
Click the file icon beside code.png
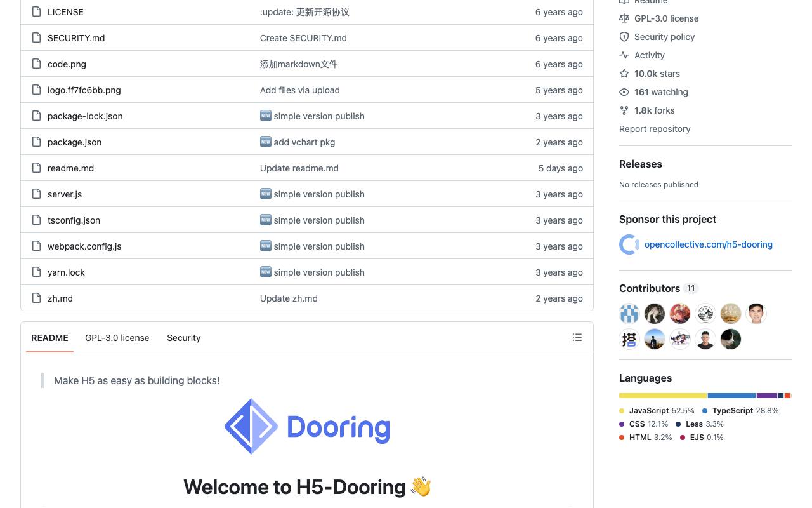tap(36, 64)
